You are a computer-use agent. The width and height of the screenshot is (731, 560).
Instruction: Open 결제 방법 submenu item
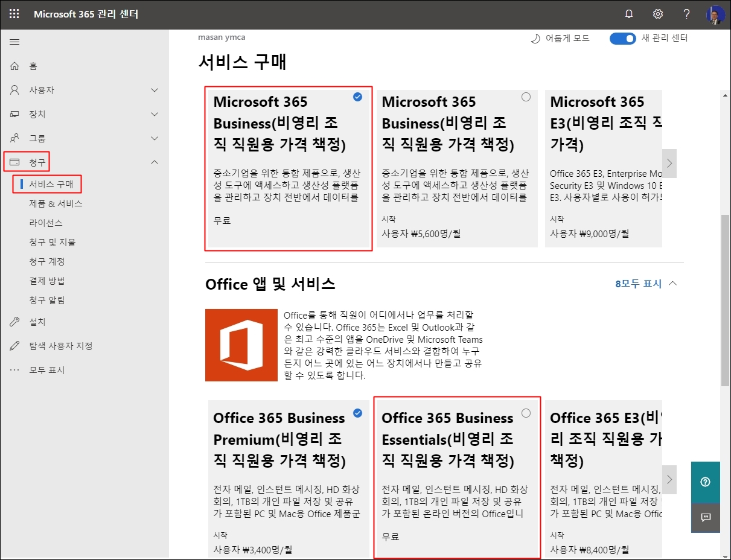(x=47, y=281)
